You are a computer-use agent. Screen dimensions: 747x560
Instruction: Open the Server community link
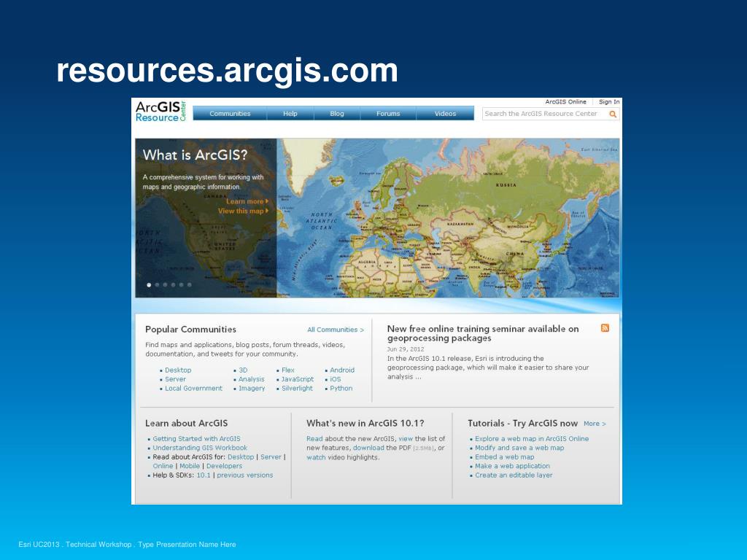tap(175, 379)
